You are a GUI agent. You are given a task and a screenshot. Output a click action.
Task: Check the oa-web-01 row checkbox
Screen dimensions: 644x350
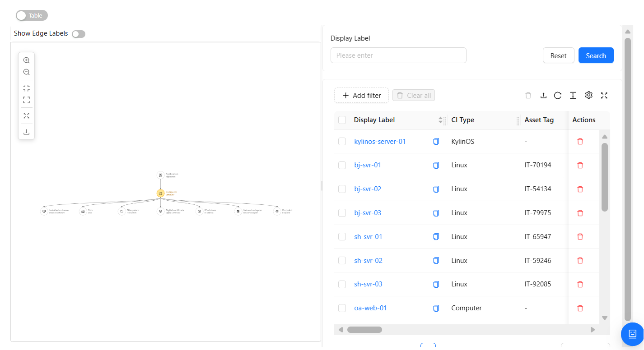pos(342,308)
